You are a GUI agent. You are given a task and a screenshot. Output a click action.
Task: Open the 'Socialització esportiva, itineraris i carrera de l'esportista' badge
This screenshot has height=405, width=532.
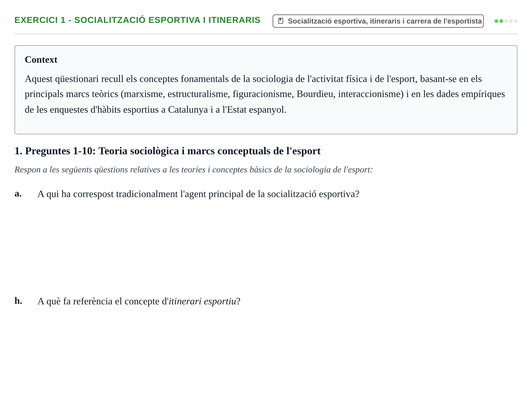tap(378, 21)
